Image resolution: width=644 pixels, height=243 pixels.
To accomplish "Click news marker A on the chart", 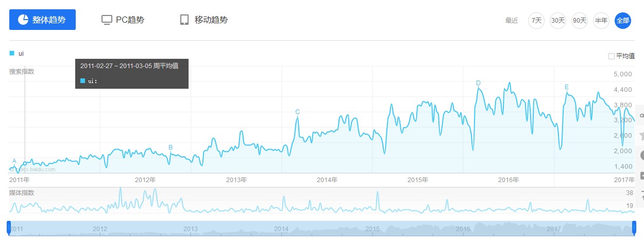I will [x=14, y=161].
